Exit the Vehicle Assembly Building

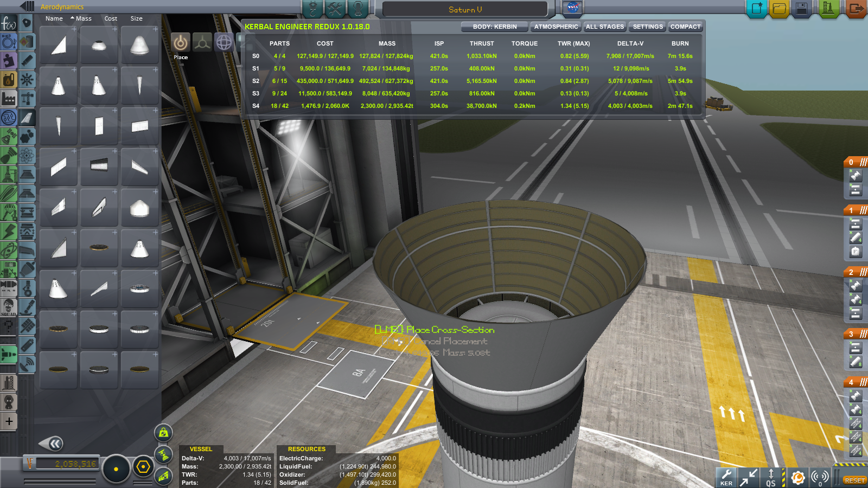pos(856,9)
